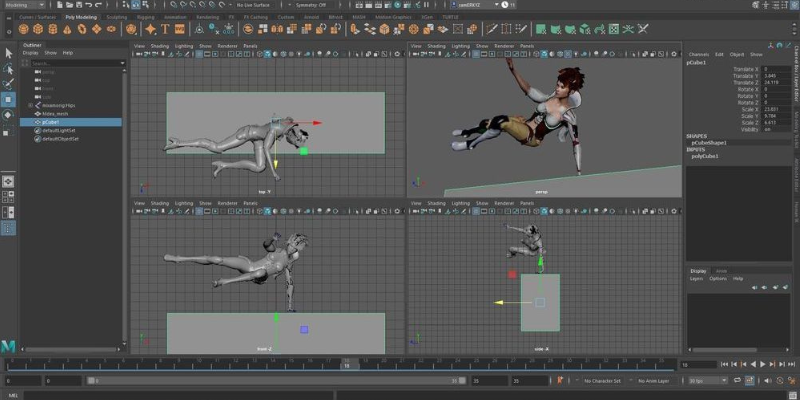Switch to the Anim tab in Layer Editor
This screenshot has width=800, height=400.
point(721,271)
